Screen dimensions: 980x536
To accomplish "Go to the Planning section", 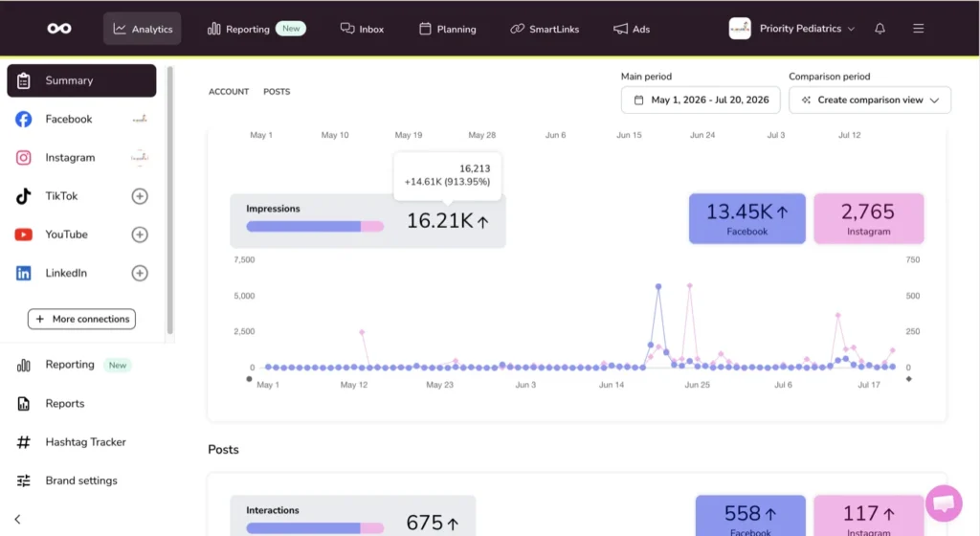I will click(448, 29).
